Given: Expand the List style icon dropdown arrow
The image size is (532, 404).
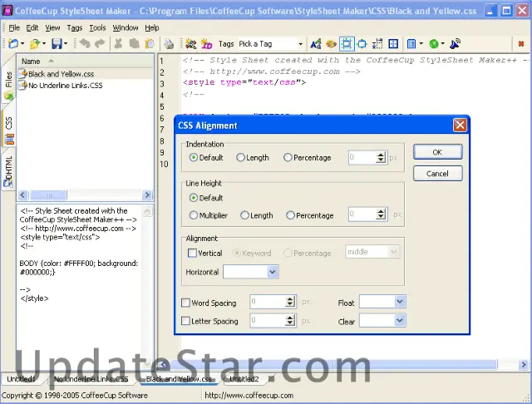Looking at the screenshot, I should [x=421, y=44].
